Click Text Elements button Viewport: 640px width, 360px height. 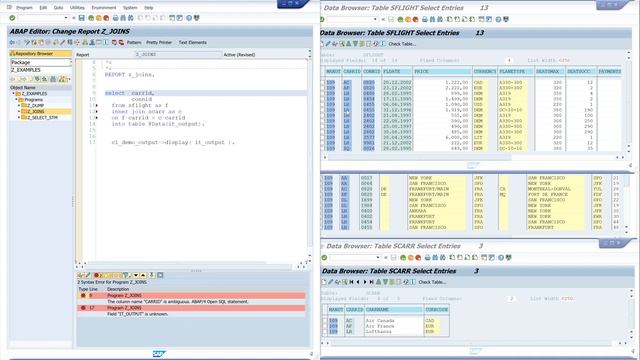193,42
